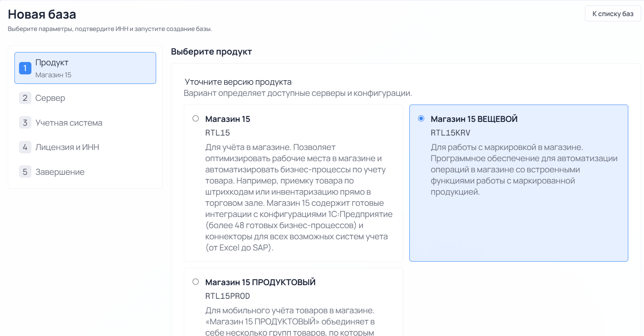Click the step number 2 badge
Screen dimensions: 644x336
25,98
